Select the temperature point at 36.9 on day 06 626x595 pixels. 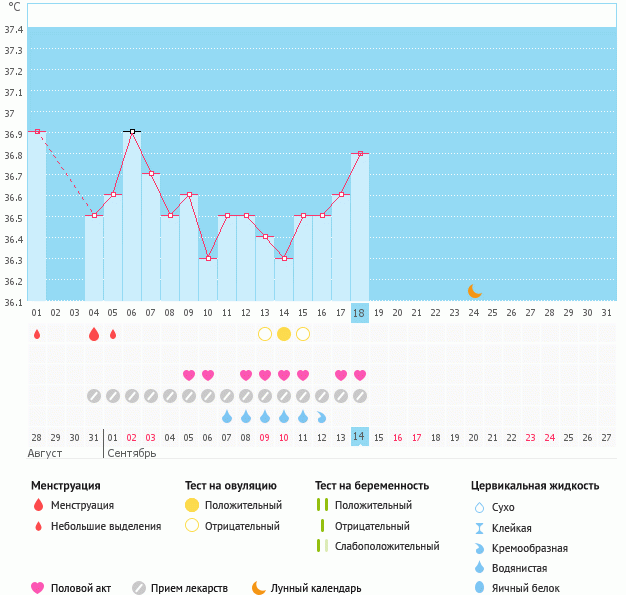tap(132, 131)
